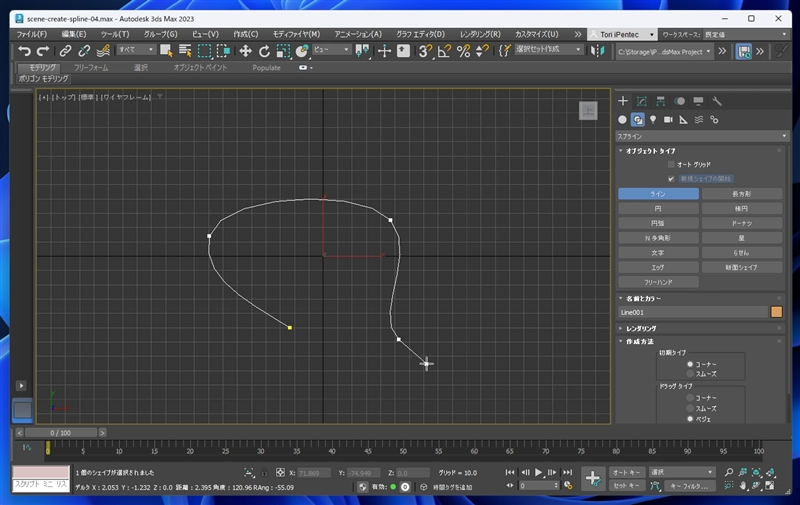Click the Select and Place icon
This screenshot has width=800, height=505.
[x=302, y=50]
